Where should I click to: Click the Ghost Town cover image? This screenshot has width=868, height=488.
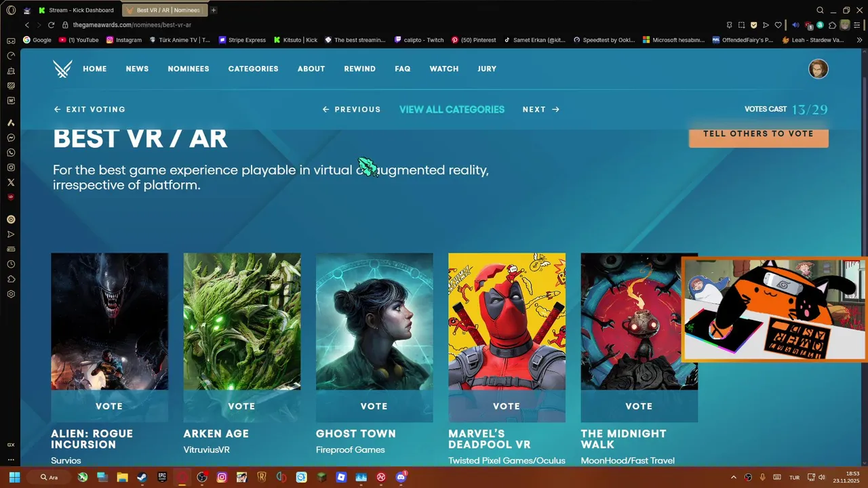coord(374,321)
